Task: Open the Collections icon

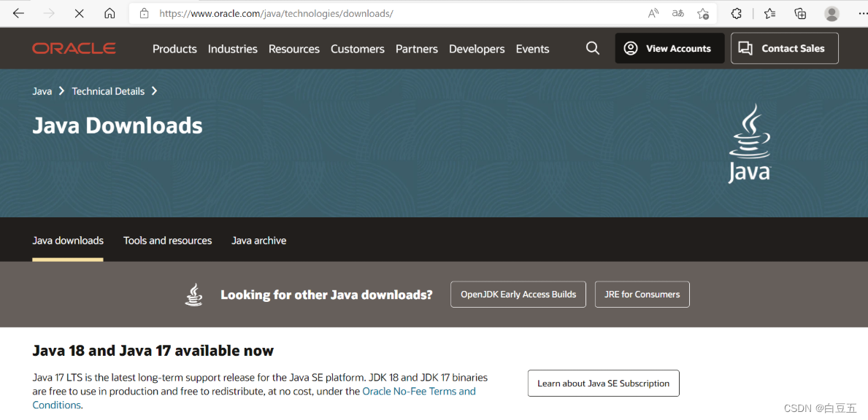Action: tap(800, 13)
